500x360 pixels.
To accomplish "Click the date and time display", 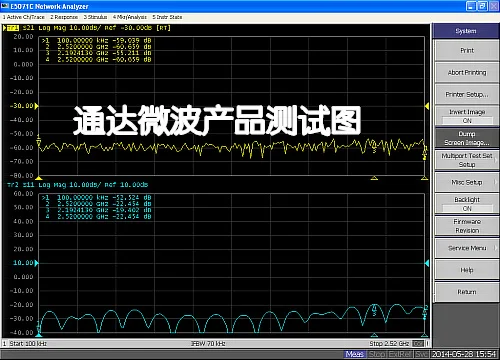I will (x=464, y=354).
